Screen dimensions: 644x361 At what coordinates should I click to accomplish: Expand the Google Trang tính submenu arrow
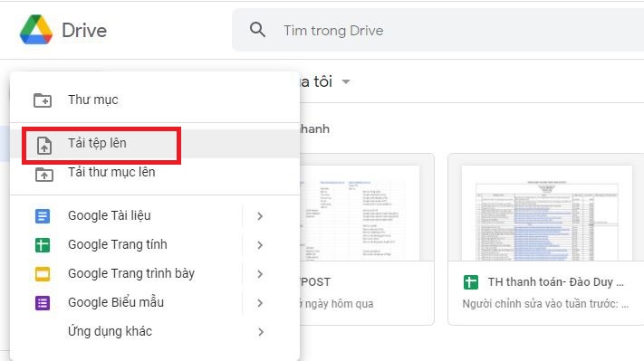point(260,245)
